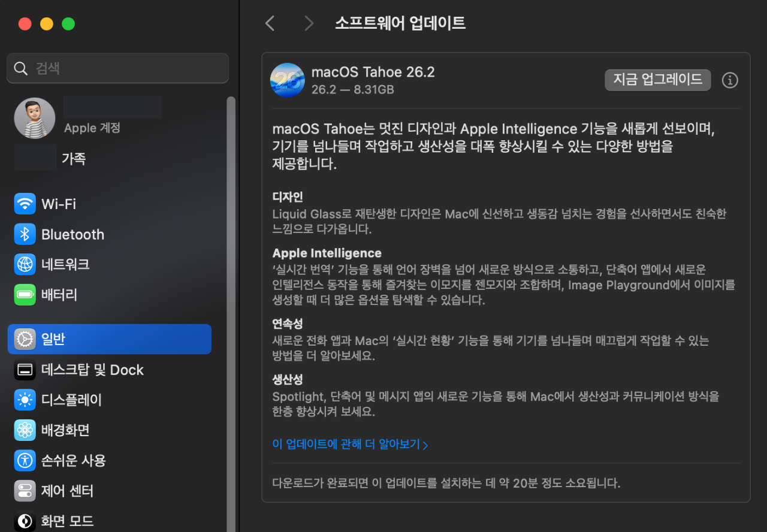Select the 화면 모드 icon
767x532 pixels.
(25, 521)
